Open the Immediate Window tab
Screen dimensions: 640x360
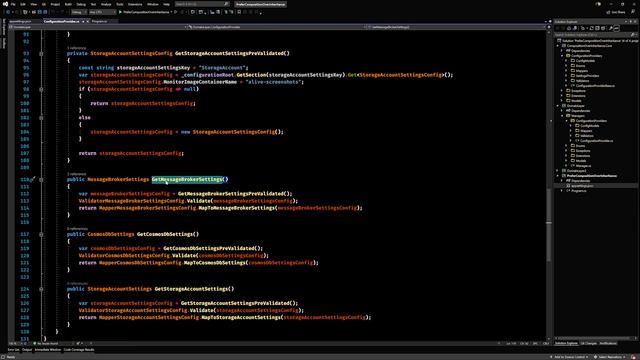(x=48, y=350)
